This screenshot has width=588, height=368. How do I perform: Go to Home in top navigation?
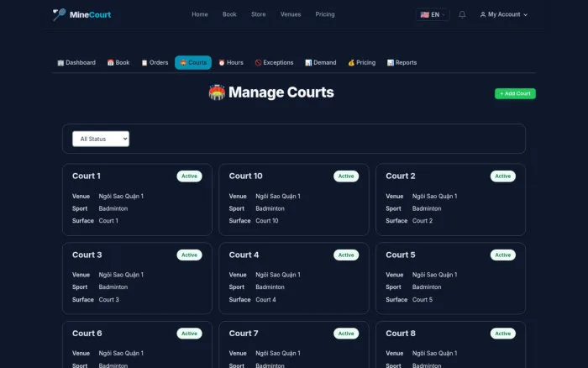click(x=200, y=14)
